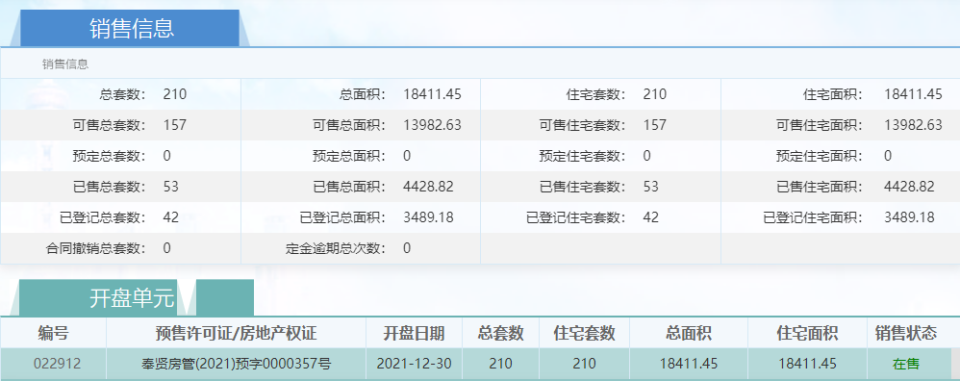
Task: Click the 可售总套数: label
Action: point(109,126)
